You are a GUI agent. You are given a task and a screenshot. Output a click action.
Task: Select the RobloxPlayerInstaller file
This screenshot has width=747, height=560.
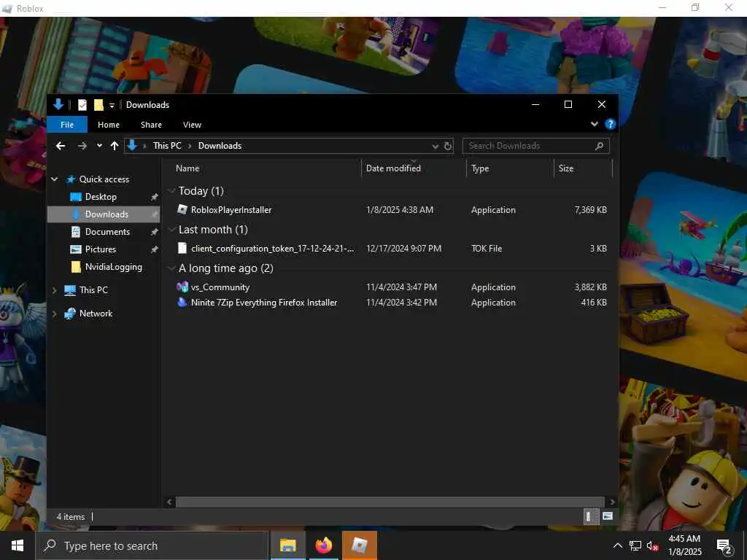(x=391, y=209)
